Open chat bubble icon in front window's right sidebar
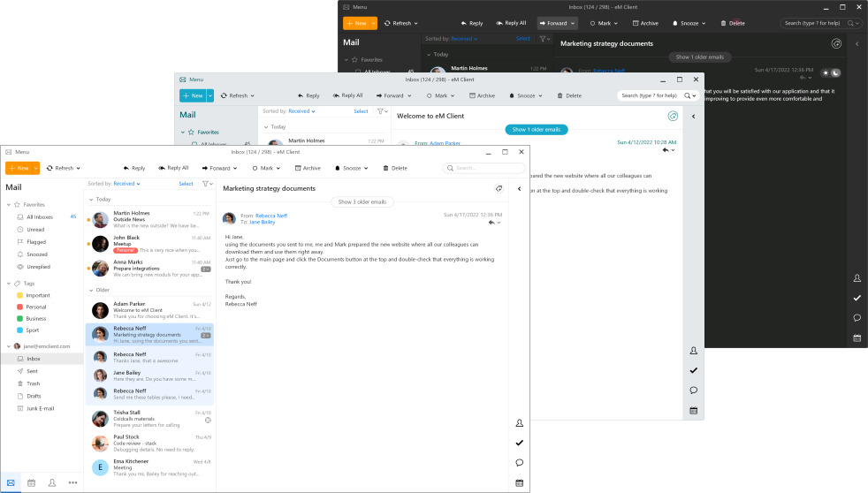Screen dimensions: 868x493 coord(519,463)
